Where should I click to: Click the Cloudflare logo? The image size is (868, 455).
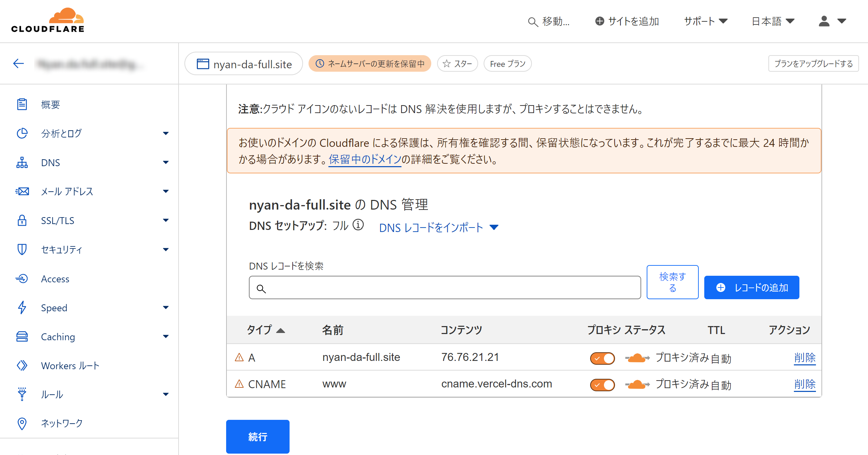click(x=48, y=20)
